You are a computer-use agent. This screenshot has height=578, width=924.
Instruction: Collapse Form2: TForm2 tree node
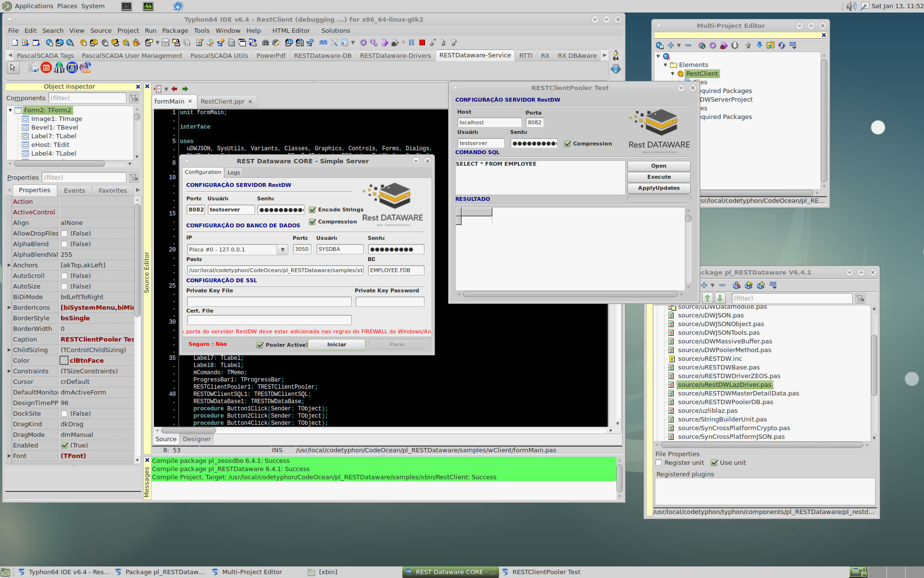(x=10, y=110)
